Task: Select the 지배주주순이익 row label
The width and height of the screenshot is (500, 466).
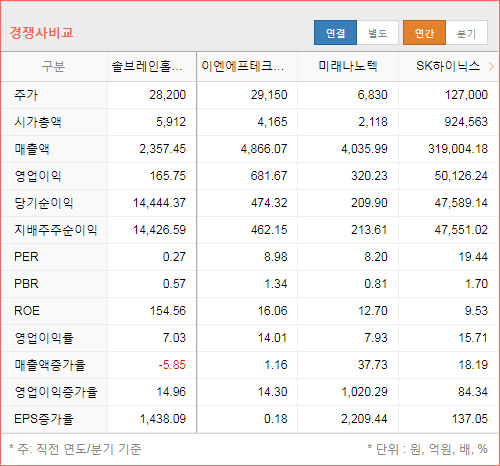Action: point(56,230)
